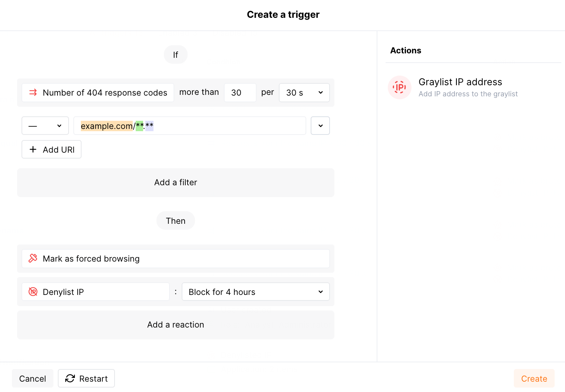Expand the dropdown right of the URI field
Image resolution: width=565 pixels, height=392 pixels.
tap(320, 126)
